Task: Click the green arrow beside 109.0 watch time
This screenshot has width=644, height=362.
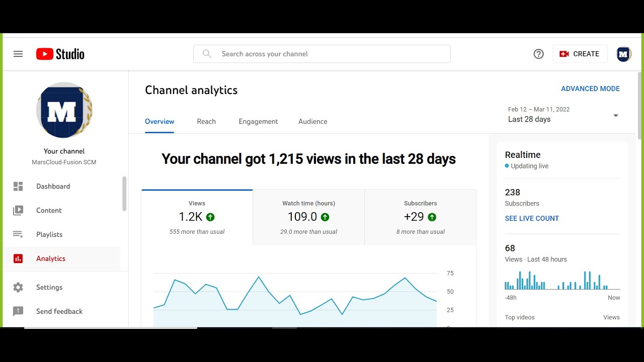Action: (x=325, y=217)
